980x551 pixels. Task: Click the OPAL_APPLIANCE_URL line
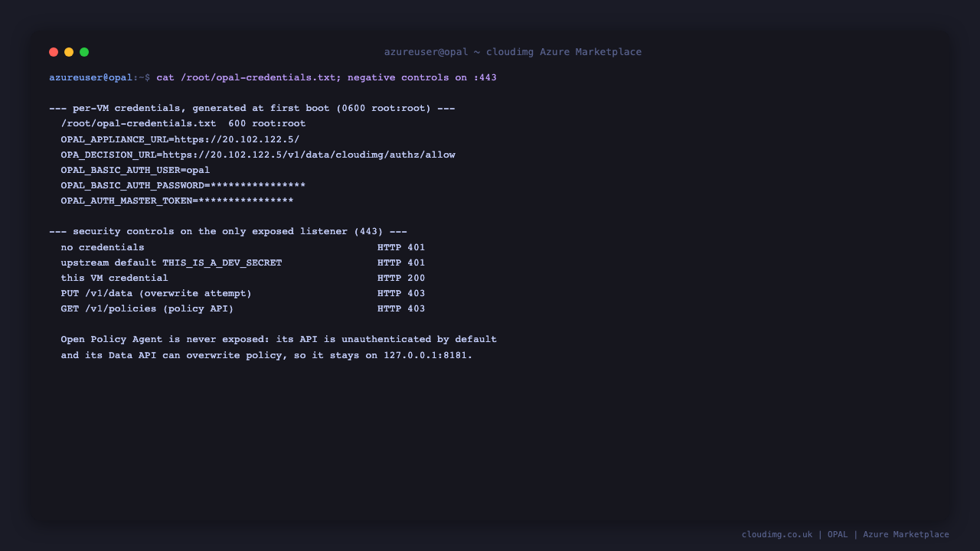click(180, 139)
